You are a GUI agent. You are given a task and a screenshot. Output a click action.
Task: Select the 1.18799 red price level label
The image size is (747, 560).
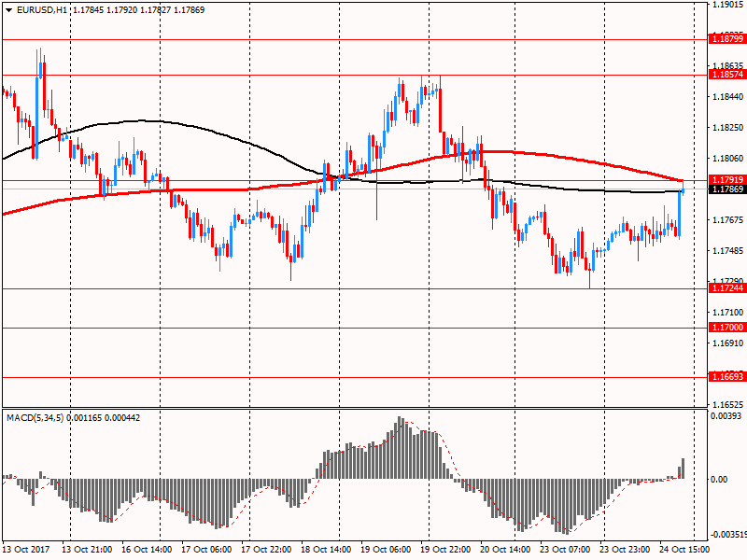pyautogui.click(x=727, y=39)
